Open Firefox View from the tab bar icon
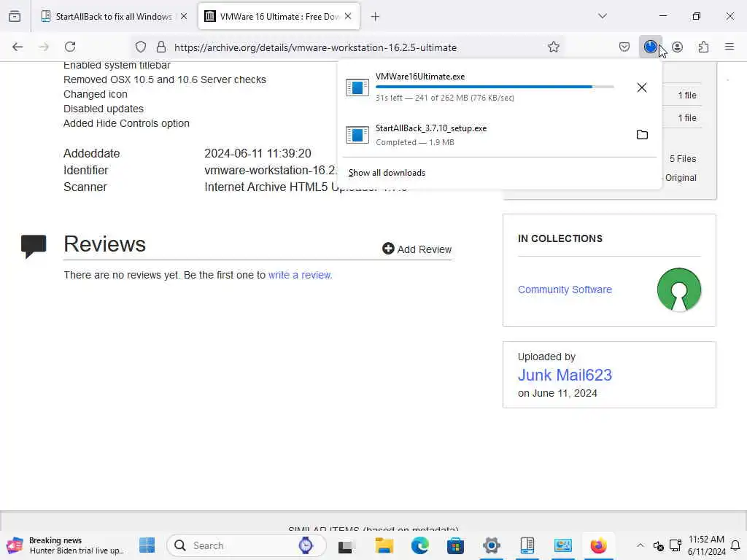 pyautogui.click(x=15, y=16)
